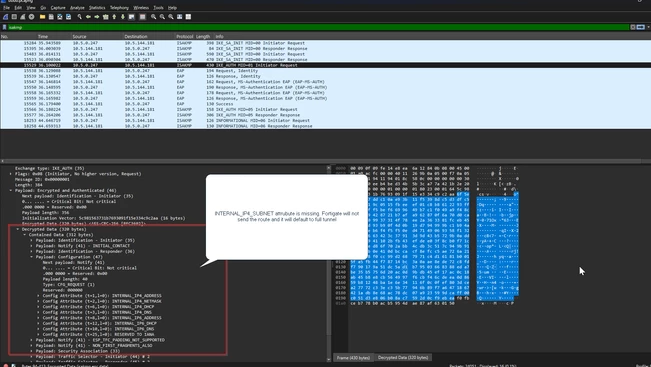Stop the running capture
Viewport: 651px width, 367px height.
point(14,17)
